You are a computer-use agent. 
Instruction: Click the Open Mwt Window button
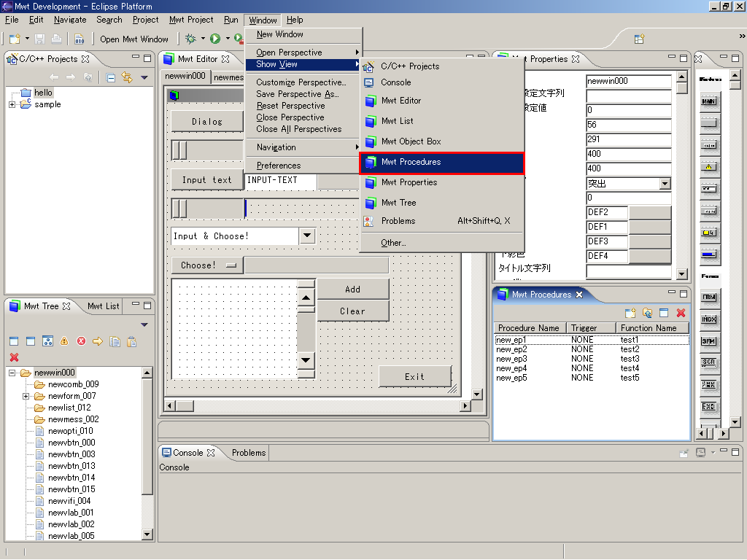(x=134, y=39)
